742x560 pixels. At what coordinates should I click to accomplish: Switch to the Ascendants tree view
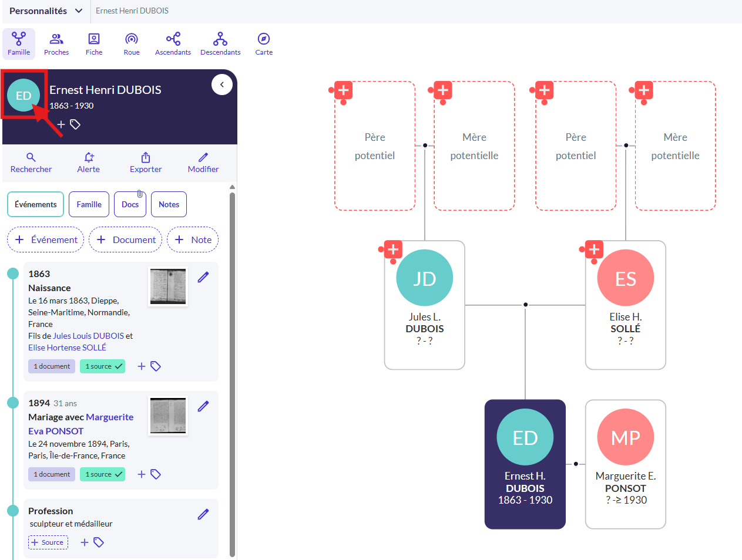pyautogui.click(x=173, y=43)
